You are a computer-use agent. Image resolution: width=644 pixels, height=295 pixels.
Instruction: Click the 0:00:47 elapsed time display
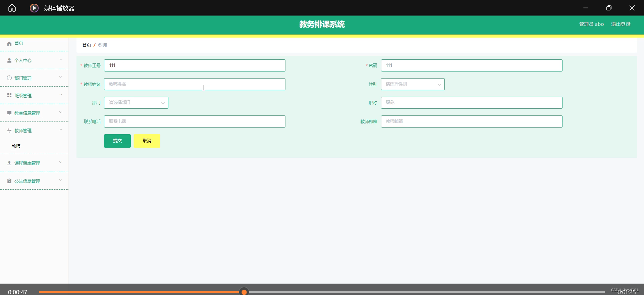coord(17,292)
